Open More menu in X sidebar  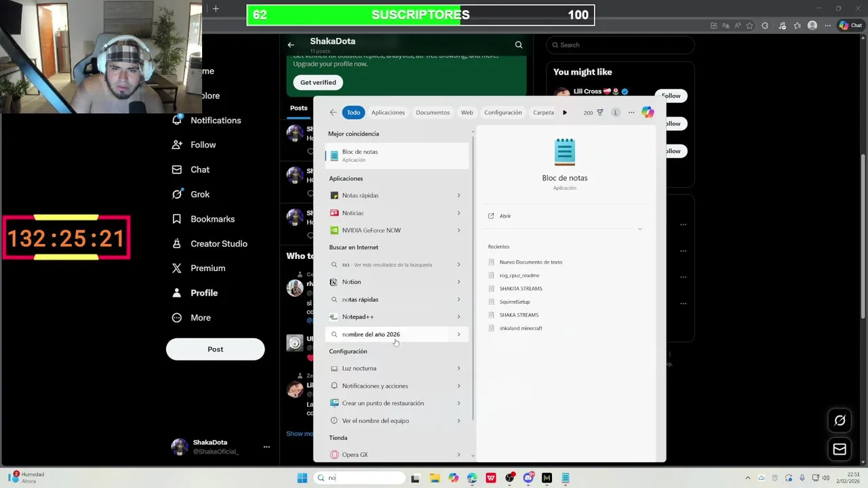pos(191,318)
